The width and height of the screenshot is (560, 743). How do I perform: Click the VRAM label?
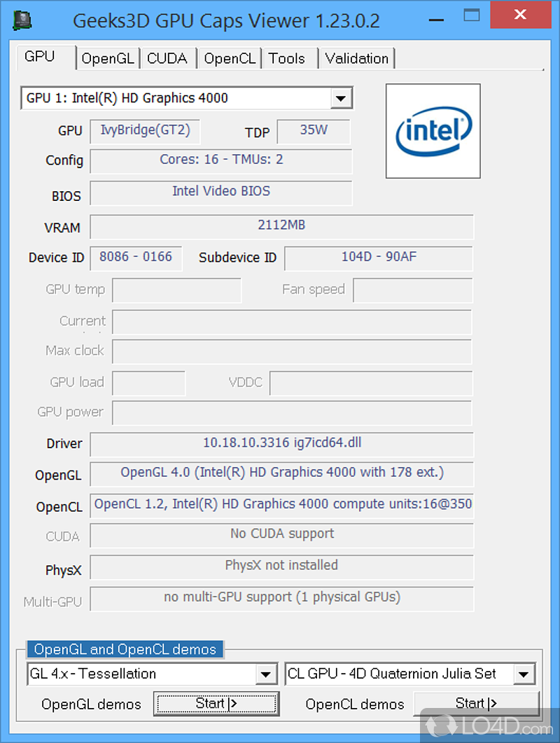click(62, 228)
